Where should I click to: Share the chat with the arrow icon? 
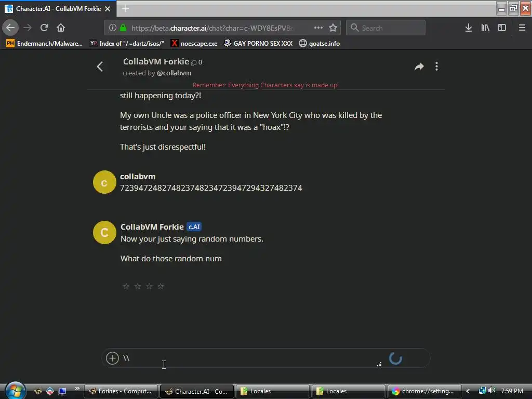(419, 66)
